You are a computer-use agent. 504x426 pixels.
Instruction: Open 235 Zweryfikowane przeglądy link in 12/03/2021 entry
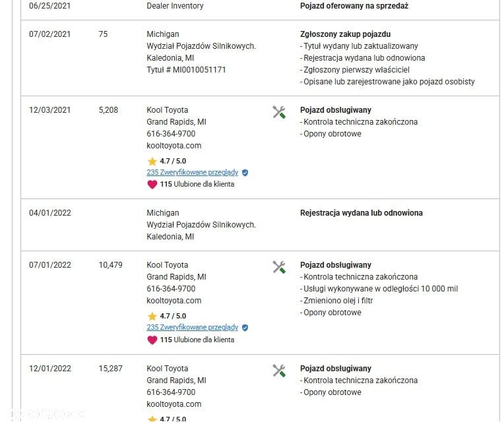pos(192,173)
